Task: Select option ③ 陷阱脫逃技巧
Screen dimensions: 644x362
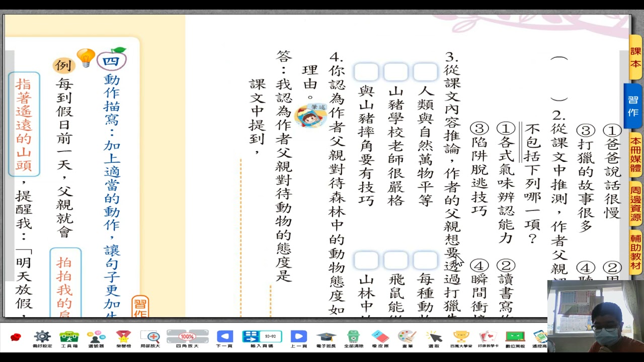Action: (x=479, y=169)
